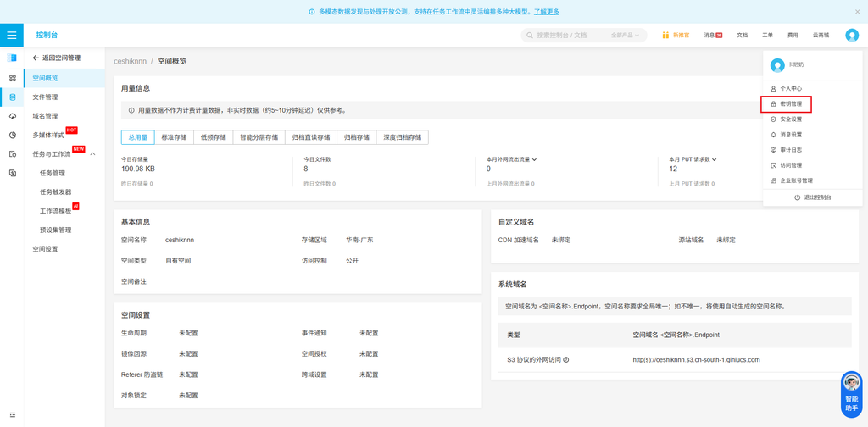This screenshot has width=868, height=427.
Task: Open the four-squares dashboard icon in narrow sidebar
Action: [12, 78]
